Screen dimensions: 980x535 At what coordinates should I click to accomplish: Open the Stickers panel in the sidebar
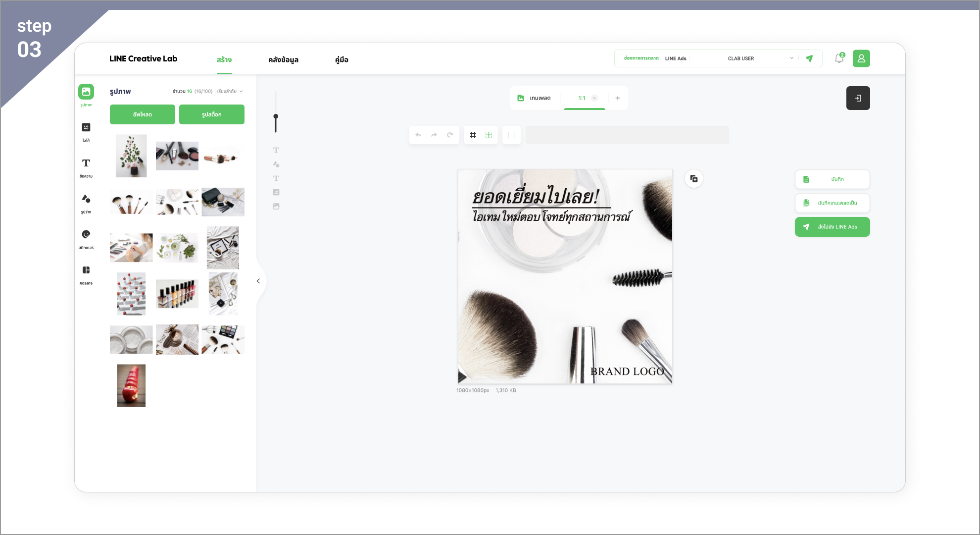pos(86,235)
